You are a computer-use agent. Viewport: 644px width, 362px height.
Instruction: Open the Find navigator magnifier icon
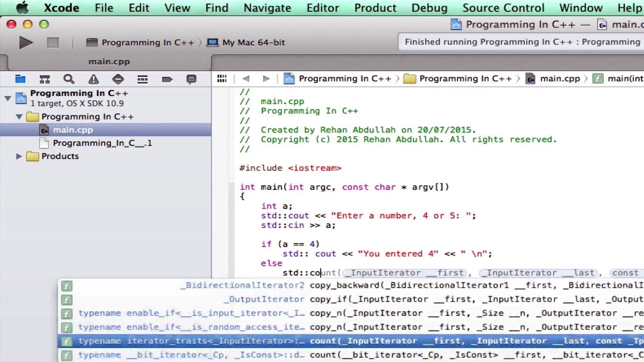point(69,79)
